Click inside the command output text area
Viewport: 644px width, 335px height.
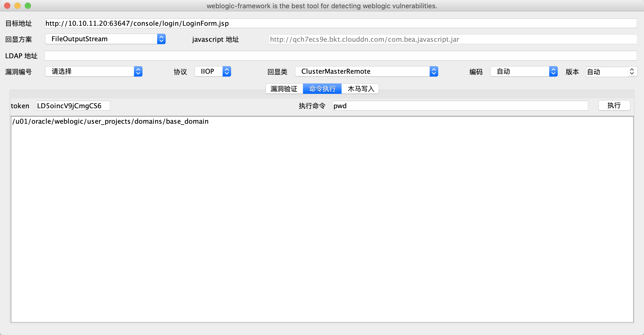pos(322,219)
